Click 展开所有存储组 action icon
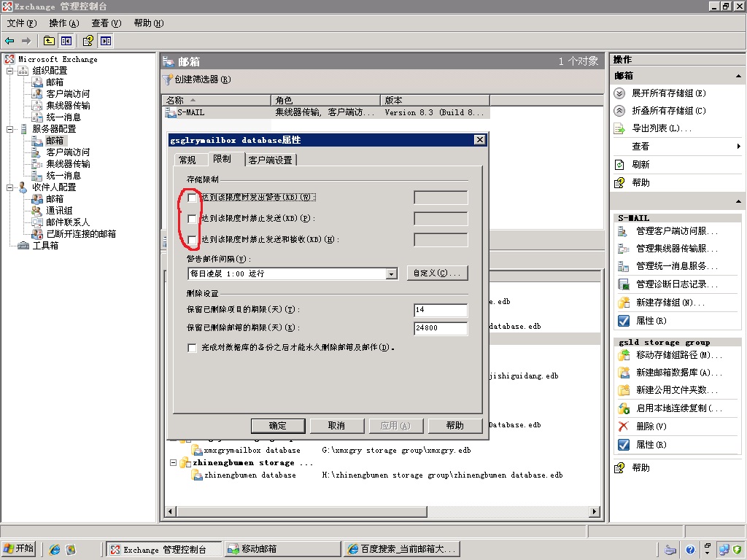Image resolution: width=747 pixels, height=560 pixels. coord(619,93)
